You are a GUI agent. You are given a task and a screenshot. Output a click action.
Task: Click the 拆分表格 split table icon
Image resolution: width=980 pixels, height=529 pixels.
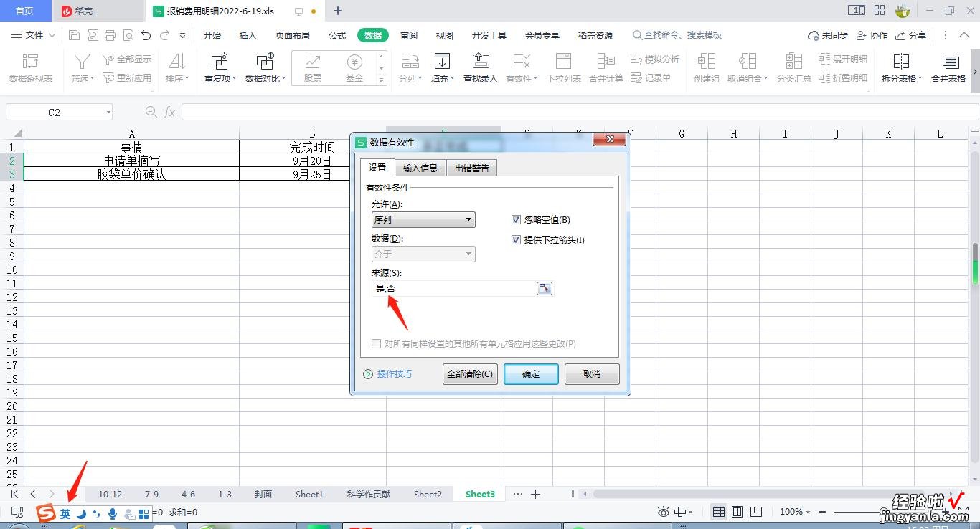click(x=902, y=62)
